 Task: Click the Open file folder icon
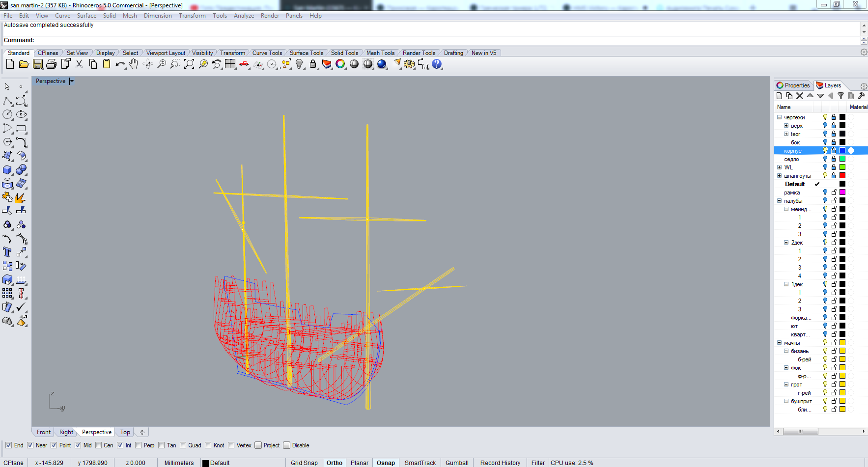click(x=24, y=64)
